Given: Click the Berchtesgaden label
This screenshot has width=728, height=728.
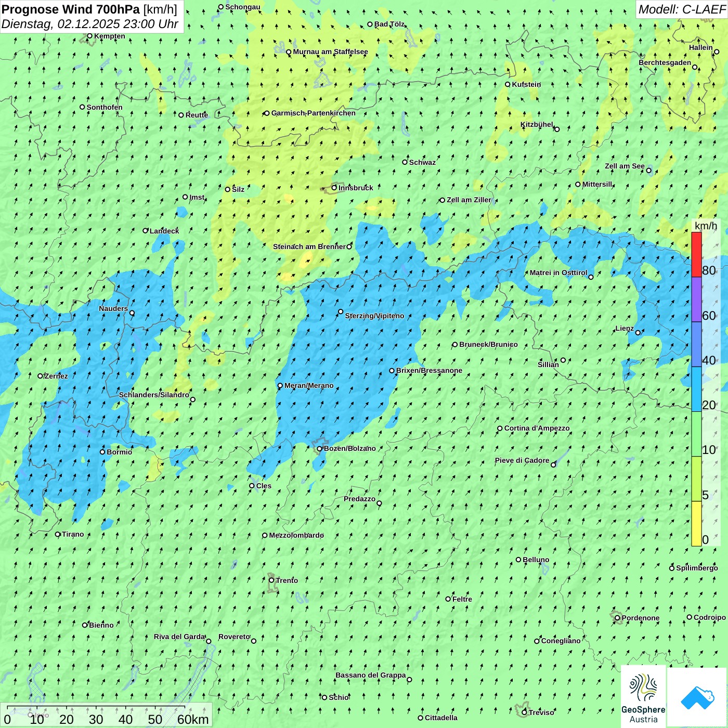Looking at the screenshot, I should point(665,62).
